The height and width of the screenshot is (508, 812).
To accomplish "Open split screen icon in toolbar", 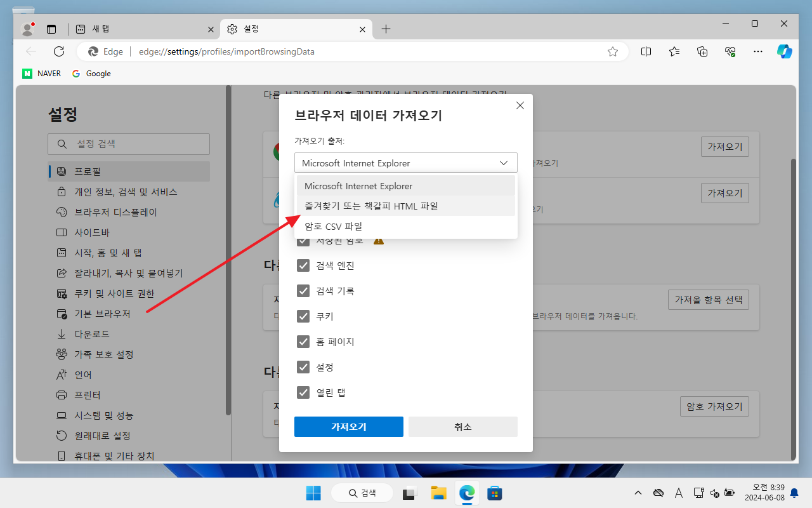I will point(646,51).
